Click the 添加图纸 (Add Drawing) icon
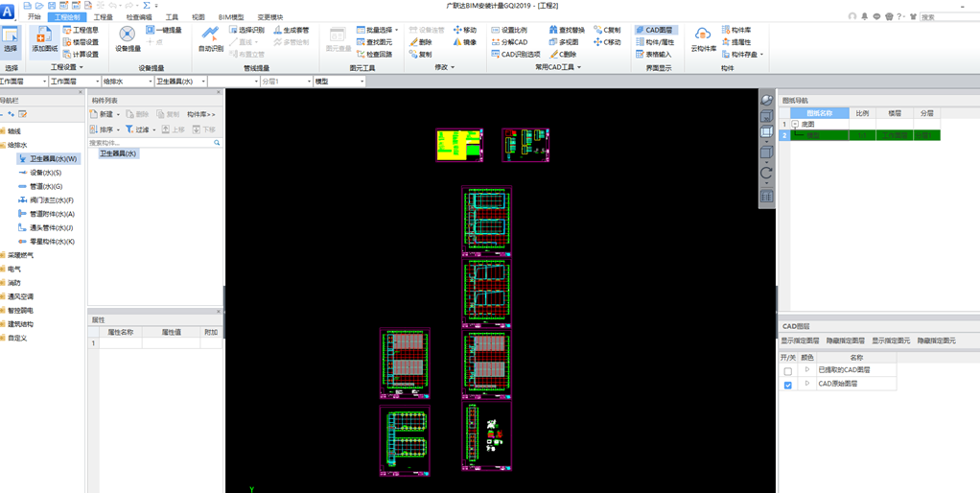This screenshot has width=980, height=493. pos(43,40)
